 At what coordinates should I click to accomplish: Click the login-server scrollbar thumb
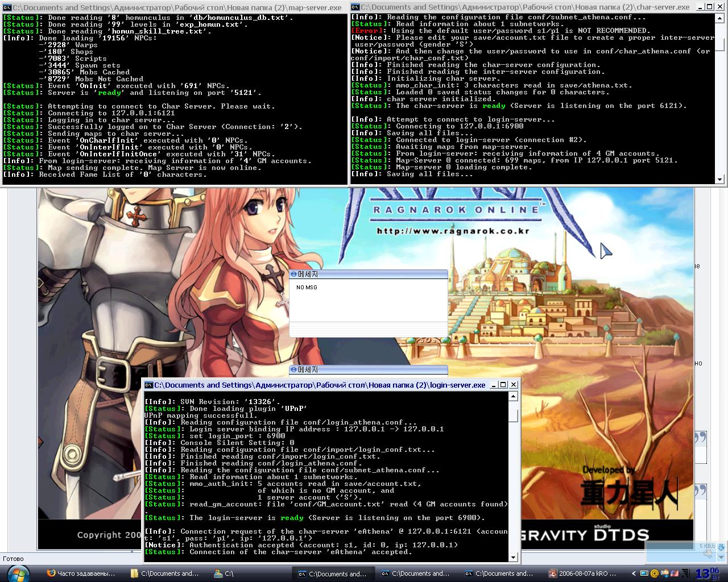pos(513,416)
